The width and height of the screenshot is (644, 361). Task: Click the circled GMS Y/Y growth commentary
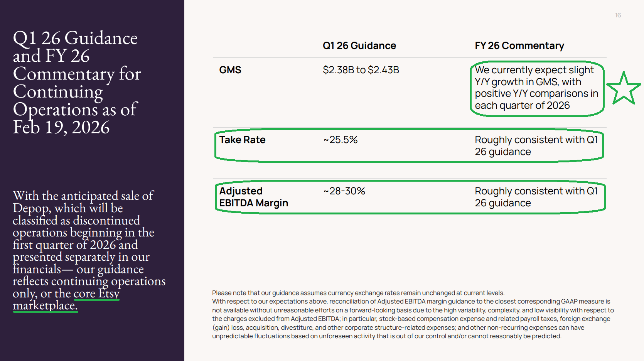pyautogui.click(x=536, y=88)
